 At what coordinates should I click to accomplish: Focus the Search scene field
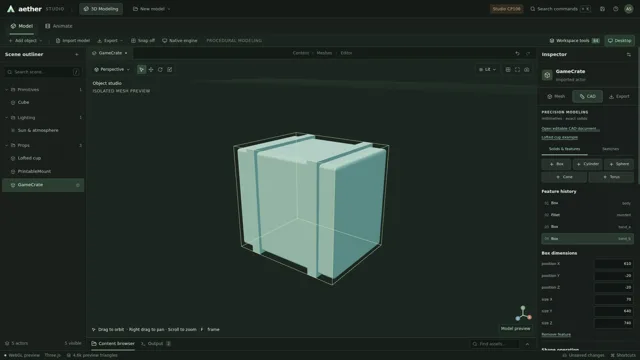click(43, 72)
